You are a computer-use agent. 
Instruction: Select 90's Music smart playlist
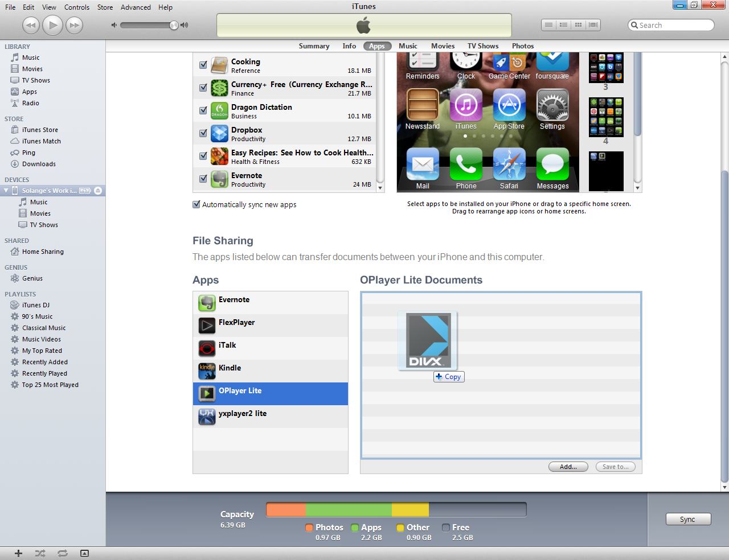pyautogui.click(x=37, y=316)
